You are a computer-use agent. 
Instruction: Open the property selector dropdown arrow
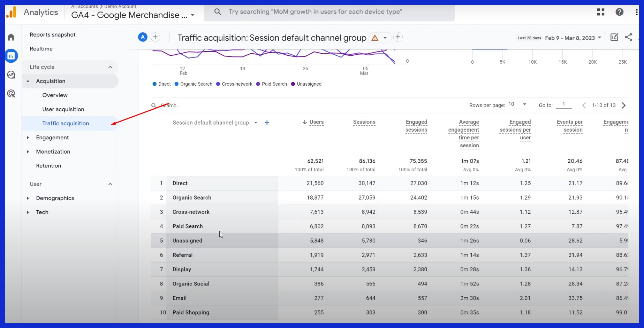tap(192, 15)
